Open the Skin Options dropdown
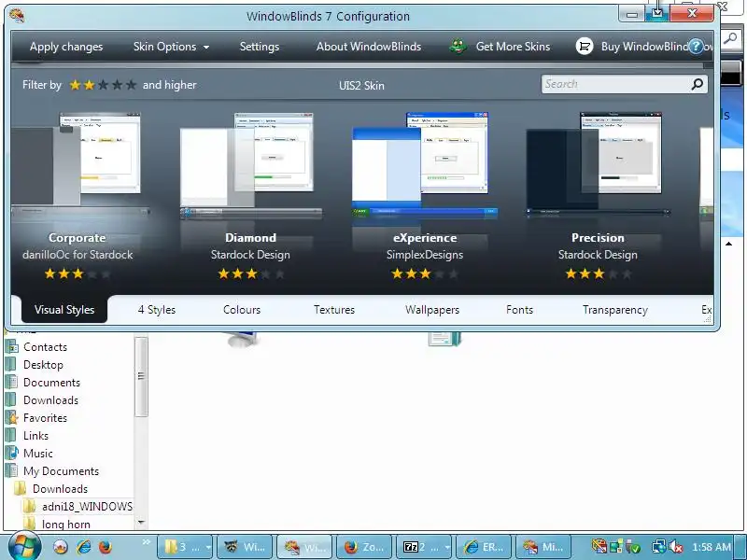Viewport: 747px width, 560px height. pos(172,47)
